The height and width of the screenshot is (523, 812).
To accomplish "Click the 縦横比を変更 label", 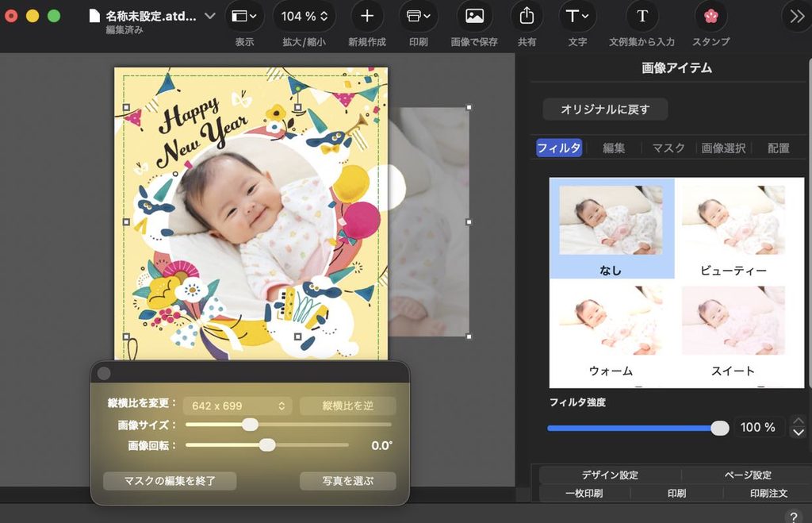I will (142, 403).
